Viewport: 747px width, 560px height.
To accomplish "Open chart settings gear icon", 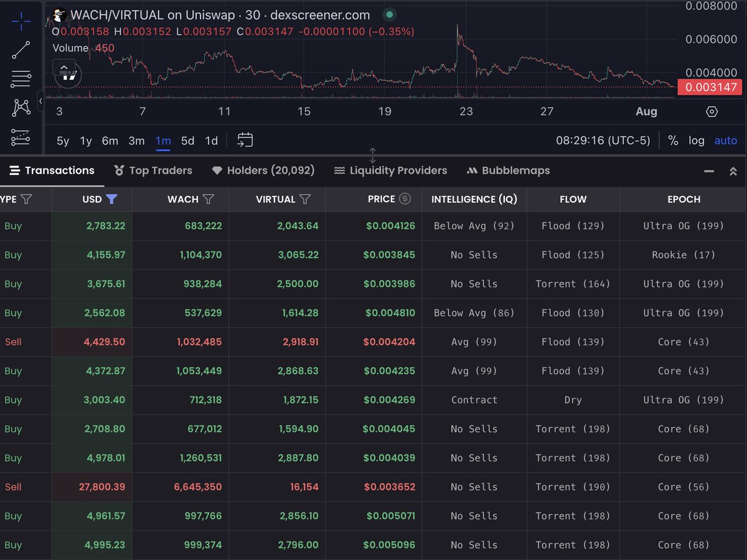I will click(712, 111).
